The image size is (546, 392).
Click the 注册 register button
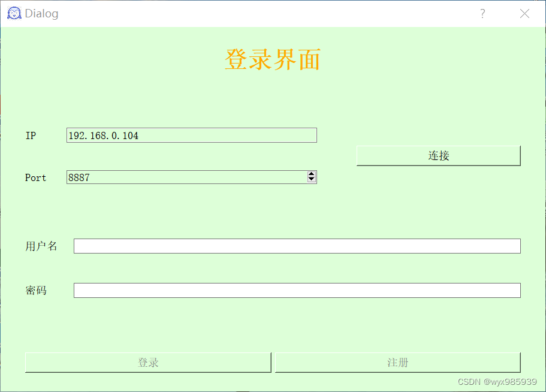pos(397,363)
